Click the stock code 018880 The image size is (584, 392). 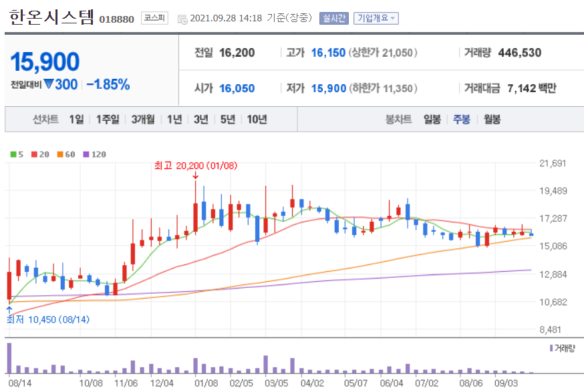116,19
